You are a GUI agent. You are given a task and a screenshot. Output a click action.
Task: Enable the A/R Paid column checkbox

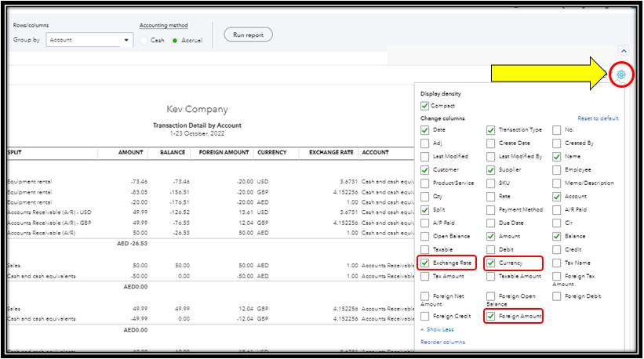(x=556, y=209)
